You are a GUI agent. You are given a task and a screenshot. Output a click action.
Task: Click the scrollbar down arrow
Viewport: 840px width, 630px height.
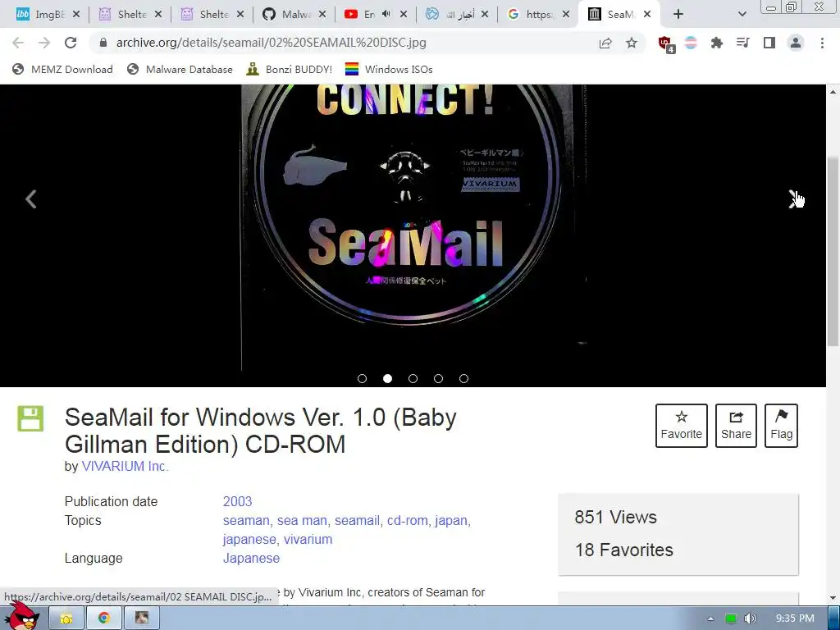pos(833,597)
